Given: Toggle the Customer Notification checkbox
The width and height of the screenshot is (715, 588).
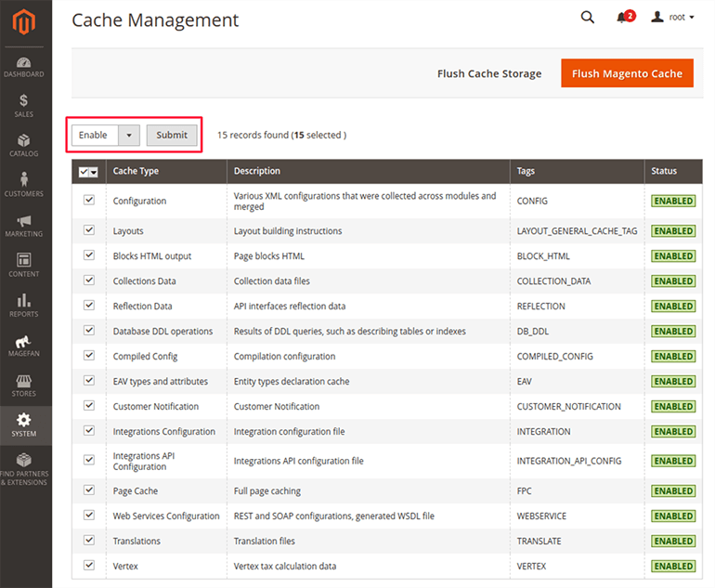Looking at the screenshot, I should coord(89,406).
